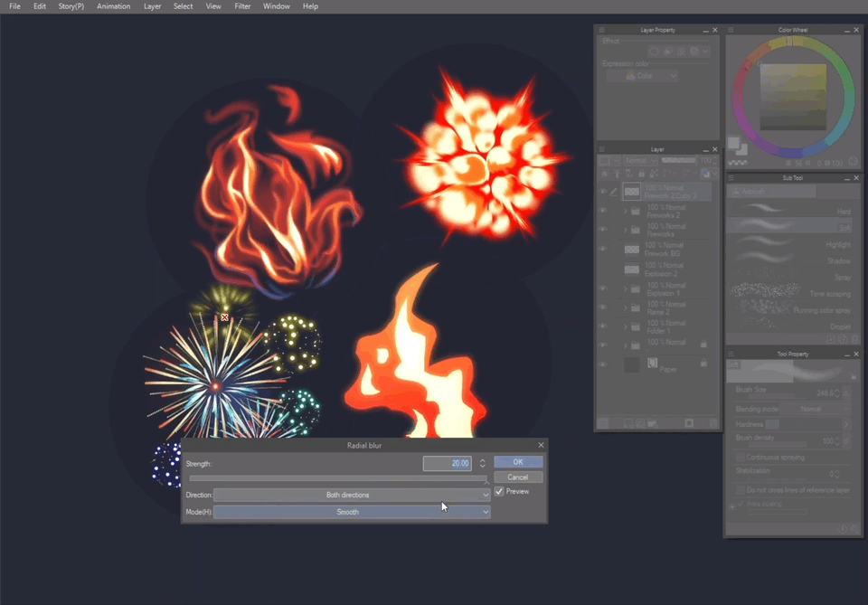Hide the Firework 2 Copy 3 layer
Screen dimensions: 868x605
click(603, 191)
